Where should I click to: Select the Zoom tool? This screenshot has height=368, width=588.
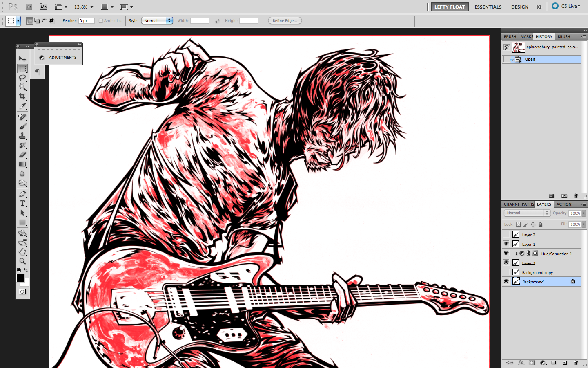[x=22, y=261]
